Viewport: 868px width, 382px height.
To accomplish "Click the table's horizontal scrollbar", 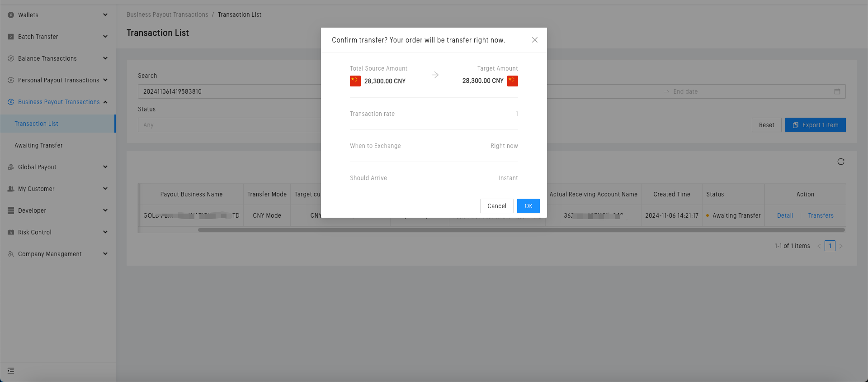I will (521, 230).
